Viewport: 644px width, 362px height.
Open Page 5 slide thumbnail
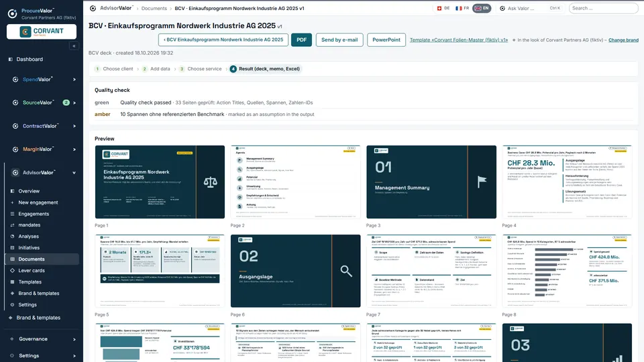(160, 271)
